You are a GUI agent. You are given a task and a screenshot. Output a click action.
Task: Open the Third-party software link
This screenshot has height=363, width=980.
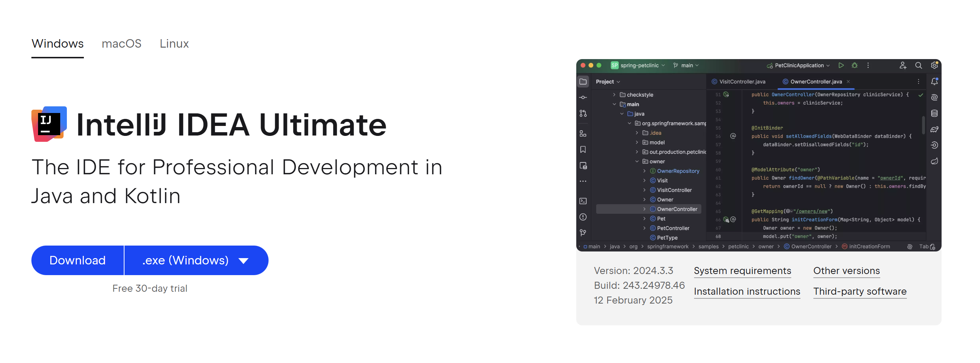[x=860, y=291]
